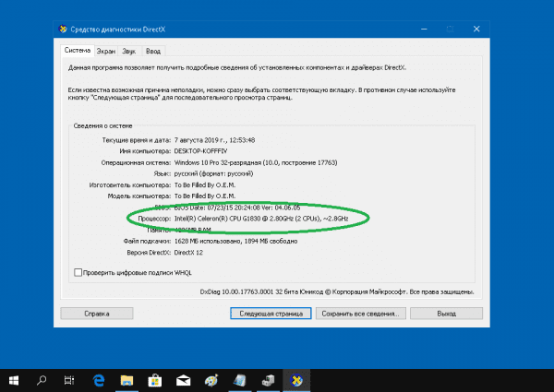The height and width of the screenshot is (392, 554).
Task: Click the Версия DirectX label
Action: [149, 253]
